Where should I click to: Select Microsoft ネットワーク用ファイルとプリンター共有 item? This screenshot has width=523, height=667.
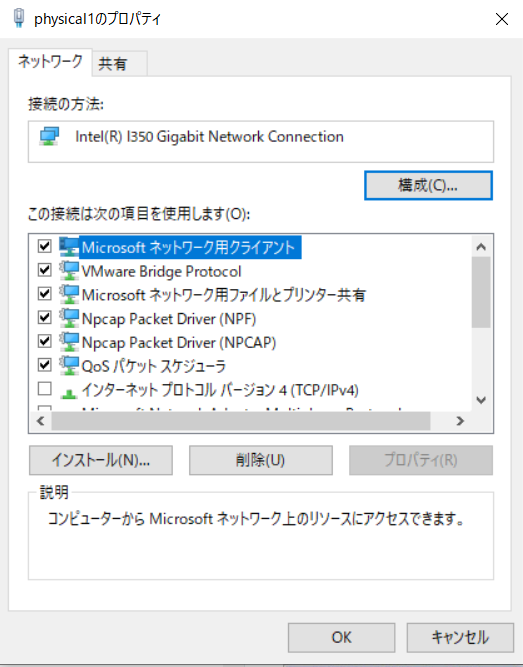point(223,295)
